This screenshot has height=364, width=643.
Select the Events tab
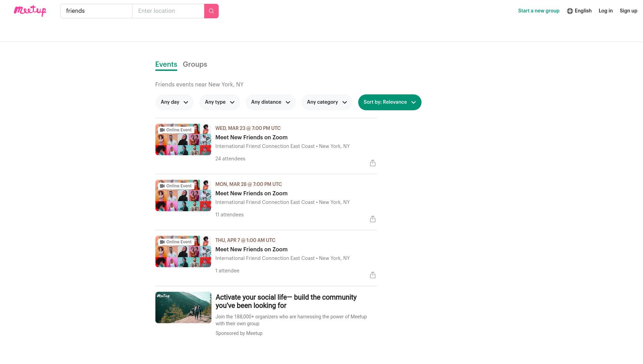(166, 64)
